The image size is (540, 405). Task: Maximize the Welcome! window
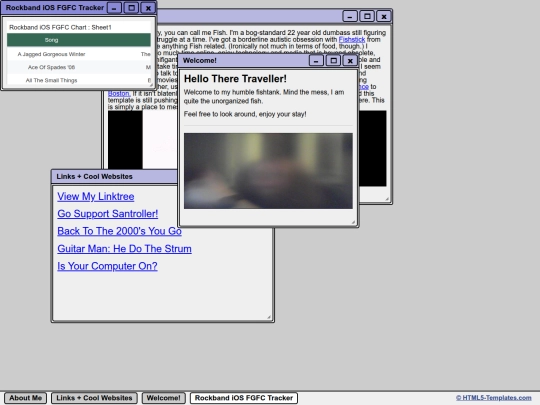333,61
